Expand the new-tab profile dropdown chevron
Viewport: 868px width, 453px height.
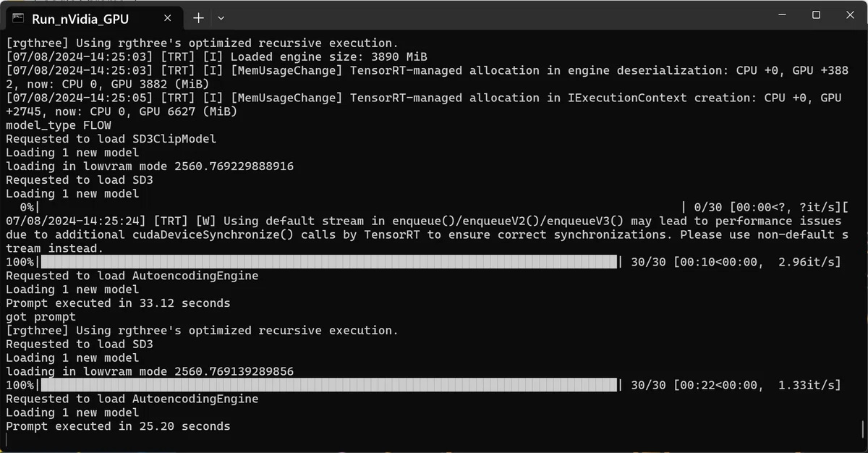221,17
